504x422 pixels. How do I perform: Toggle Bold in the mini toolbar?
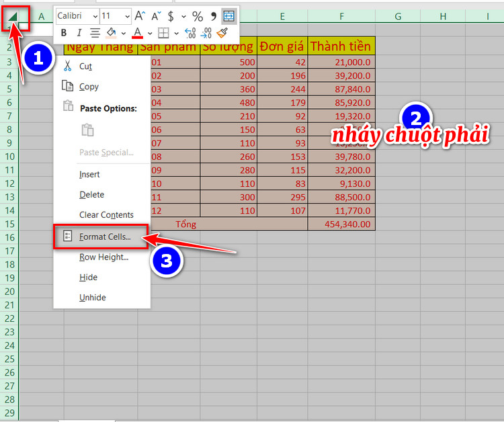point(64,33)
